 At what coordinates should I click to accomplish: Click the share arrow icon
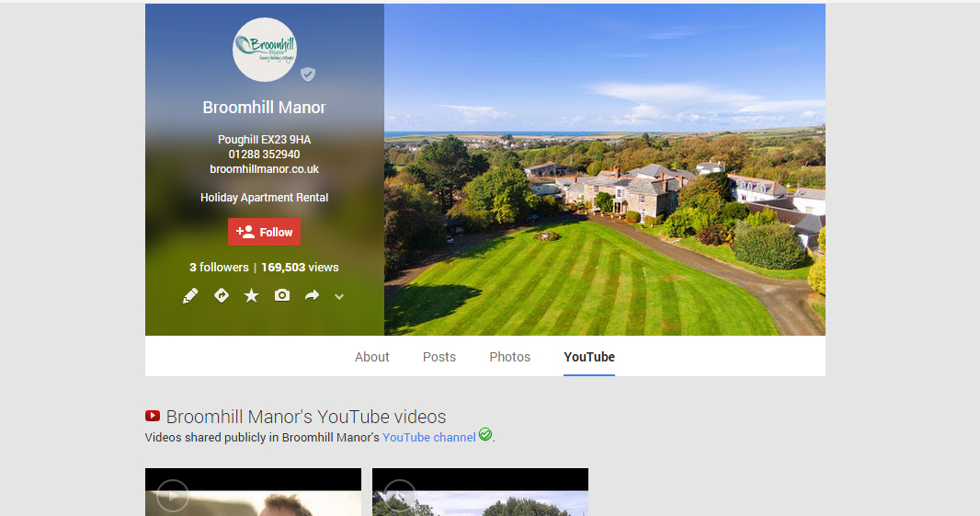click(312, 295)
